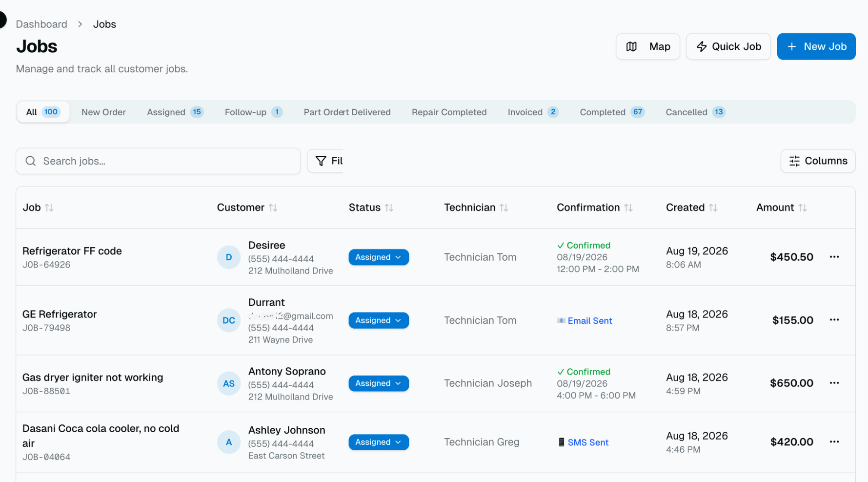Image resolution: width=868 pixels, height=482 pixels.
Task: Show the Cancelled jobs tab
Action: click(x=695, y=112)
